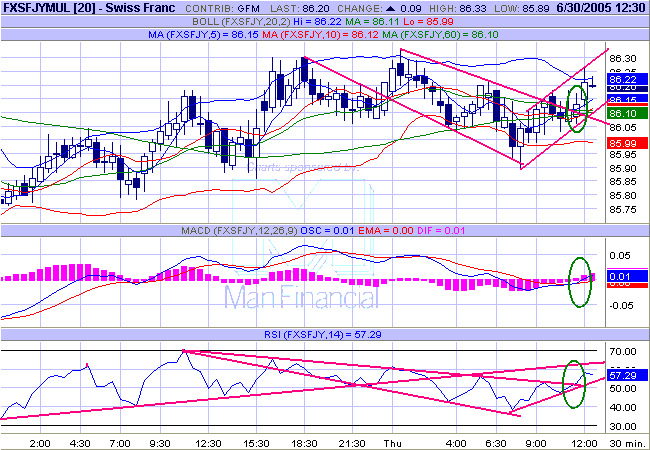Screen dimensions: 650x450
Task: Select blue 0.01 tag on MACD axis
Action: (627, 276)
